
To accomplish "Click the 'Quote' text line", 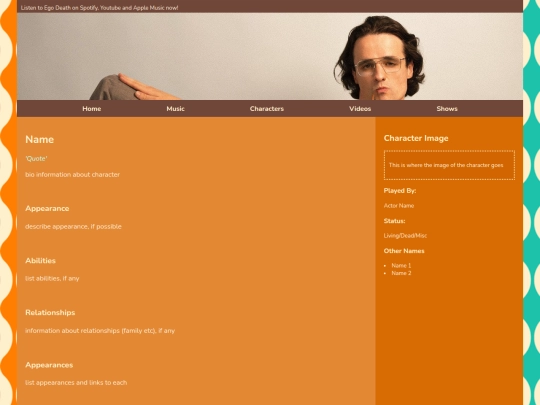I will point(36,159).
